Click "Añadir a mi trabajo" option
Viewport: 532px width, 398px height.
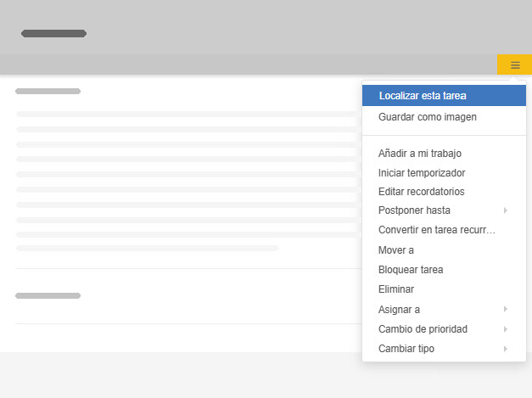(419, 154)
